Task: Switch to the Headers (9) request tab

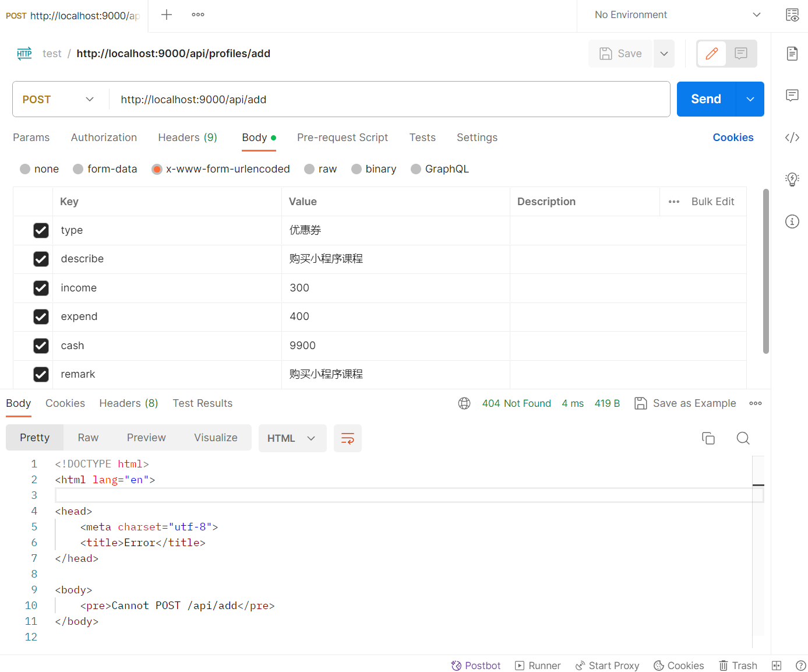Action: tap(187, 138)
